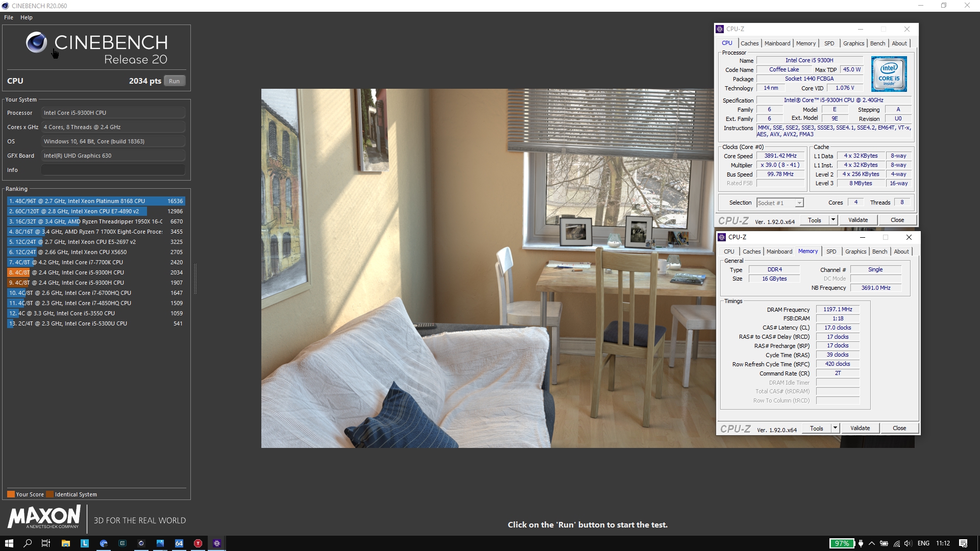980x551 pixels.
Task: Click the panel splitter grip beside Ranking
Action: click(195, 279)
